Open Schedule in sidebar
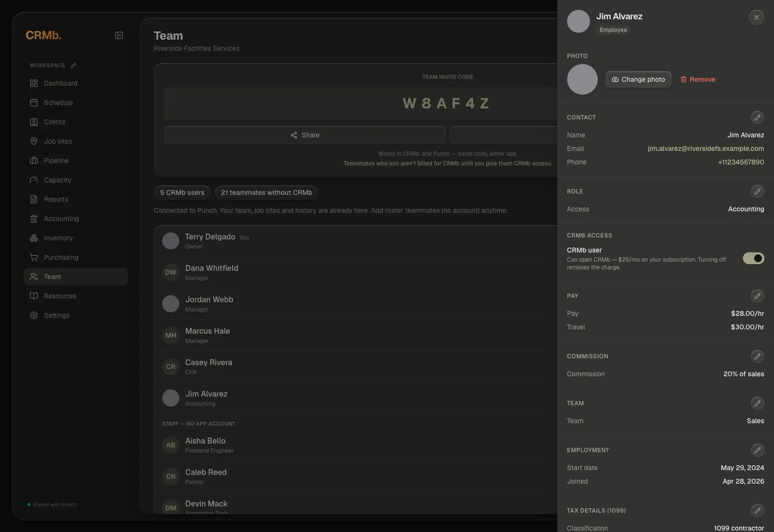 point(76,103)
